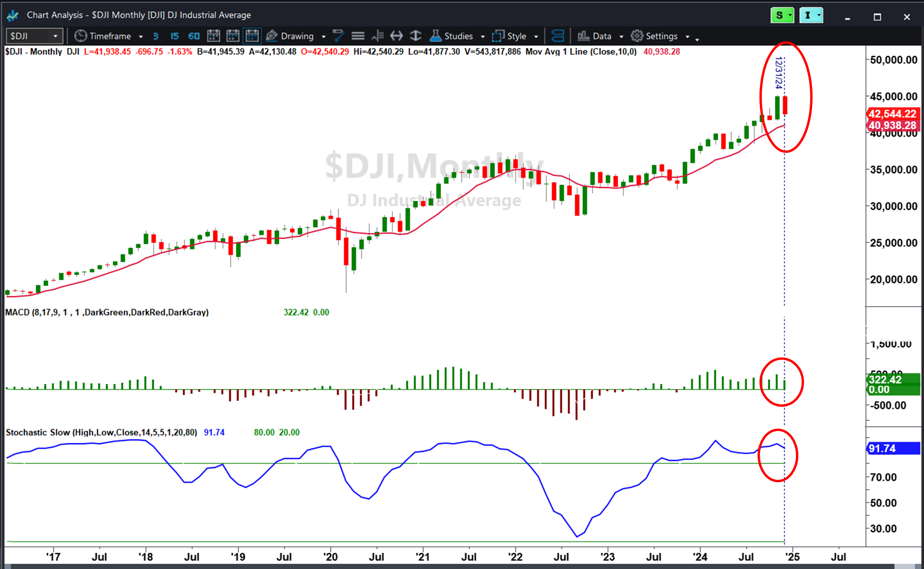
Task: Select the 60-minute interval button
Action: coord(194,36)
